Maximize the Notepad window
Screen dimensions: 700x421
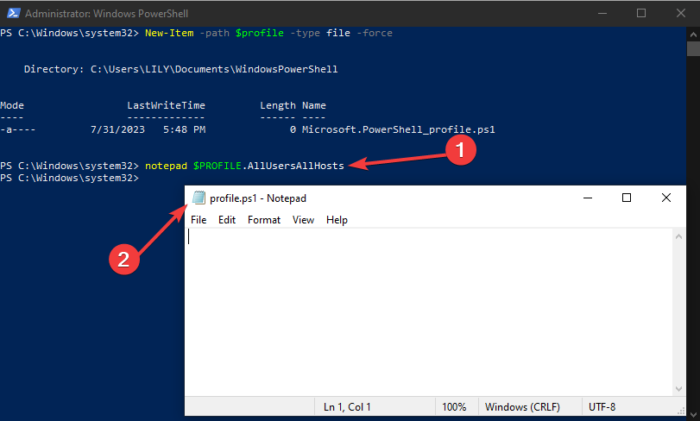[x=626, y=198]
